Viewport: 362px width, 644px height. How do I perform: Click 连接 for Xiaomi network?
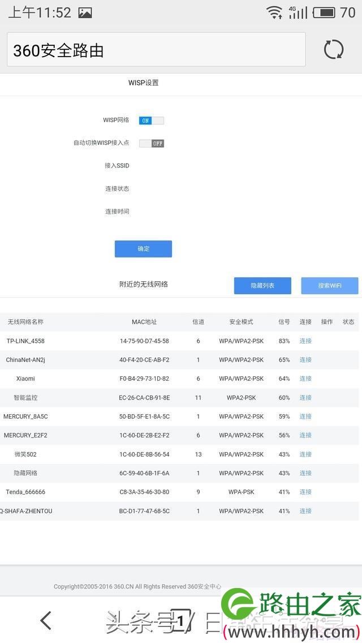[305, 379]
